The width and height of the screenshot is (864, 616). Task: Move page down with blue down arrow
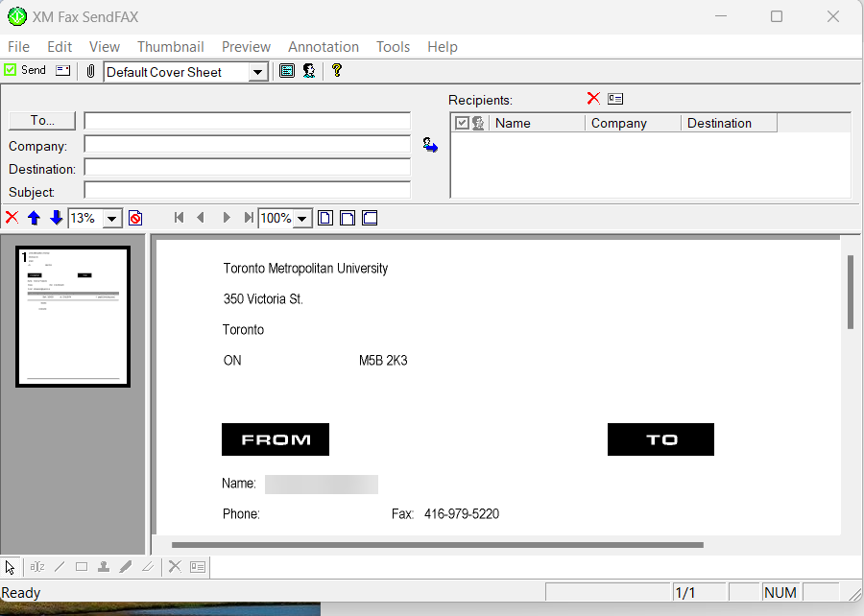[x=57, y=218]
